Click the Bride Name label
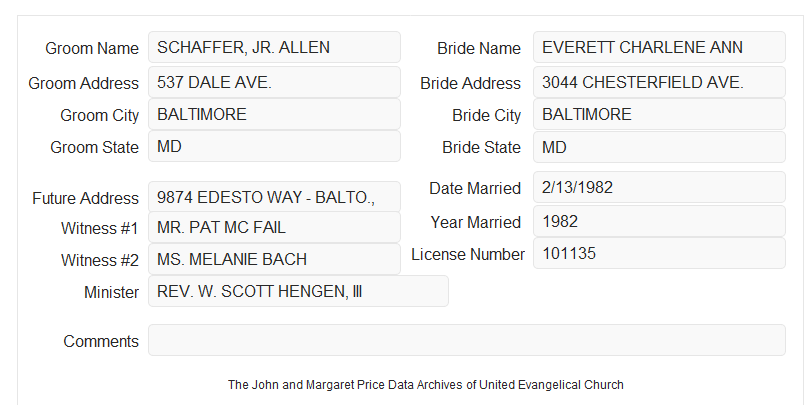 [479, 48]
